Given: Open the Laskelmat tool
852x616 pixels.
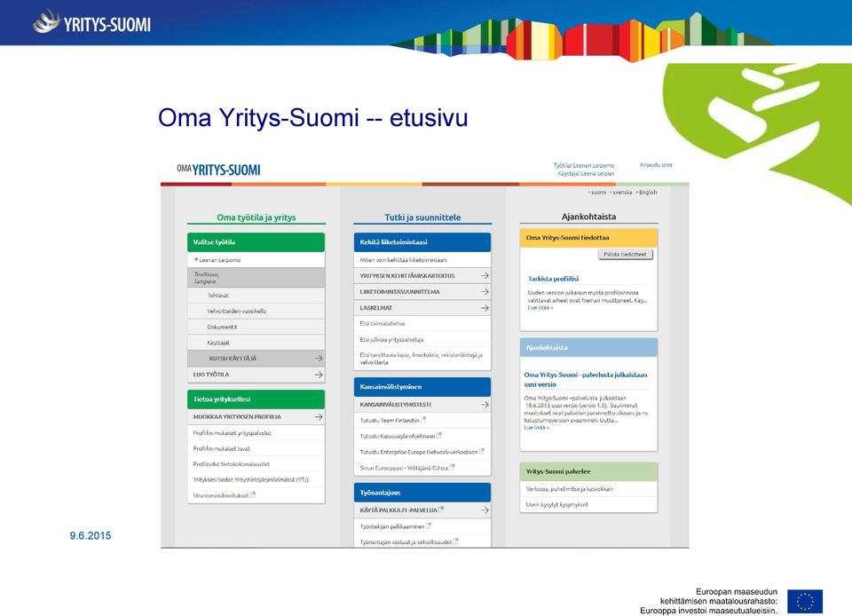Looking at the screenshot, I should [422, 308].
